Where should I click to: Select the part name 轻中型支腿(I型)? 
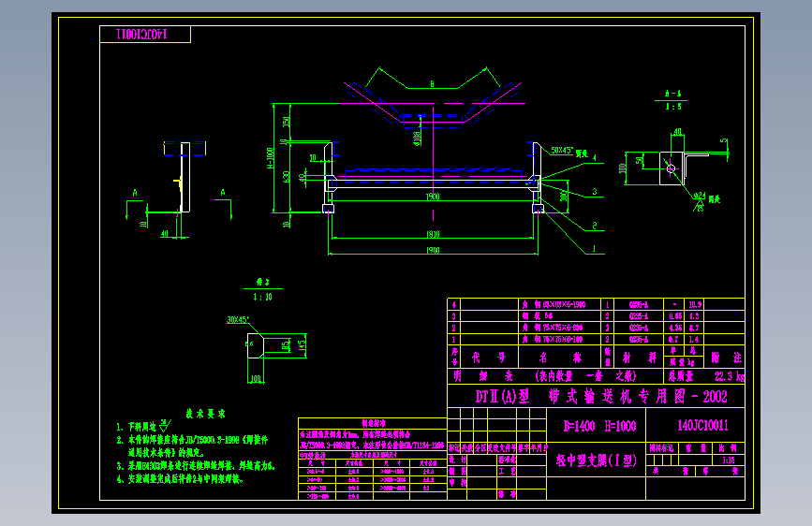596,460
